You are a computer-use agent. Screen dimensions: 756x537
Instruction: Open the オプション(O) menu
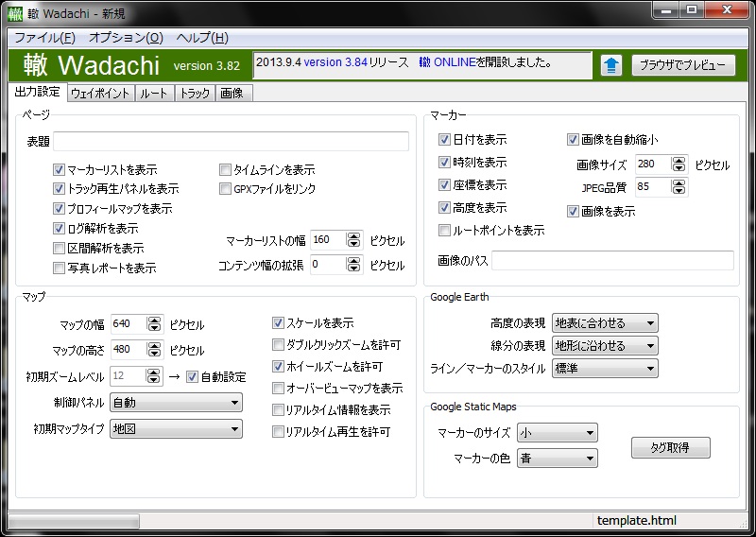point(126,38)
